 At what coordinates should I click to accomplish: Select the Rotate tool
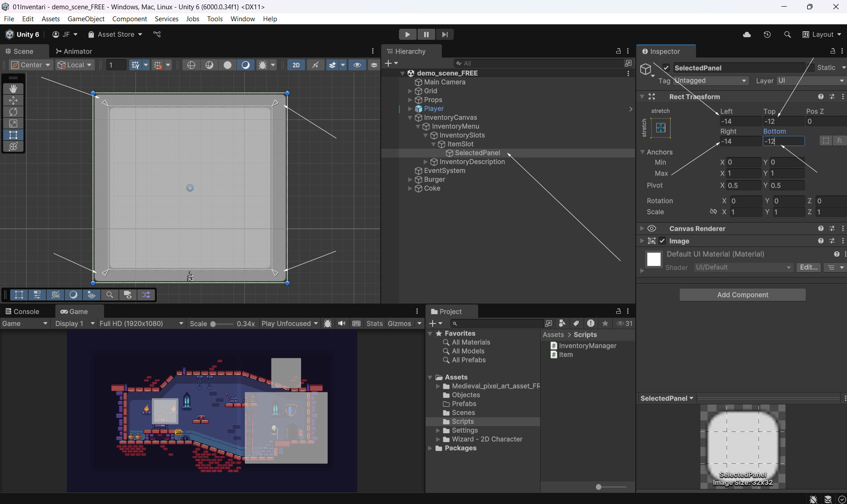pos(13,112)
